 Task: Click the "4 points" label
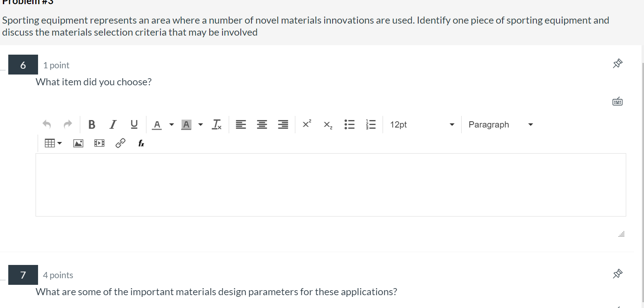point(58,275)
